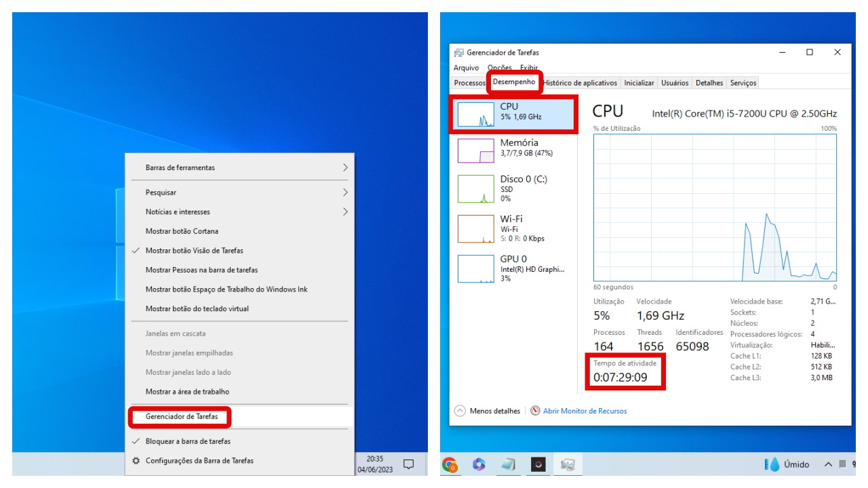This screenshot has width=868, height=488.
Task: Toggle Mostrar Pessoas na barra de tarefas
Action: point(239,270)
